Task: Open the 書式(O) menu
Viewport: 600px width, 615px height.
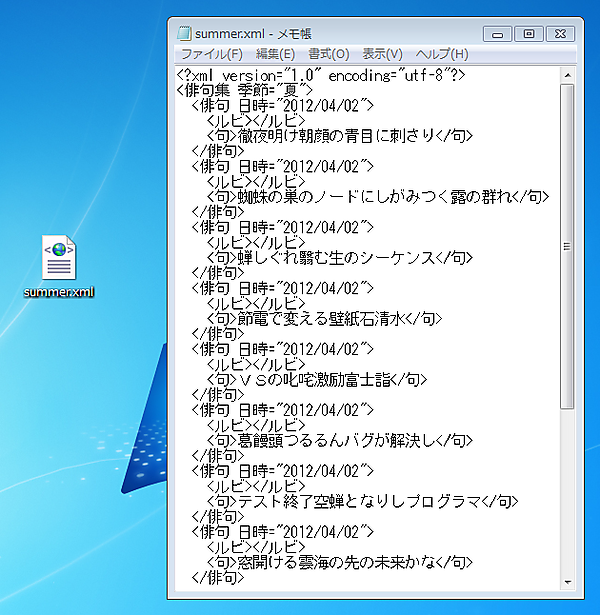Action: [328, 54]
